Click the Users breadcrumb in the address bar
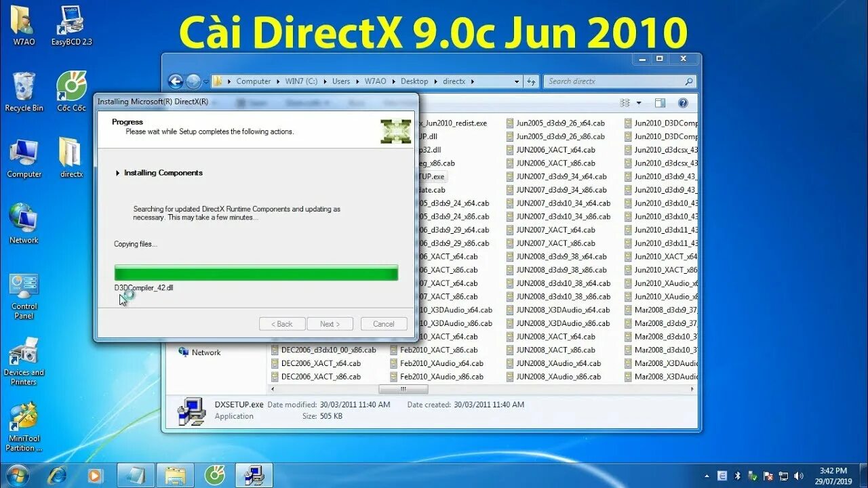 click(341, 81)
